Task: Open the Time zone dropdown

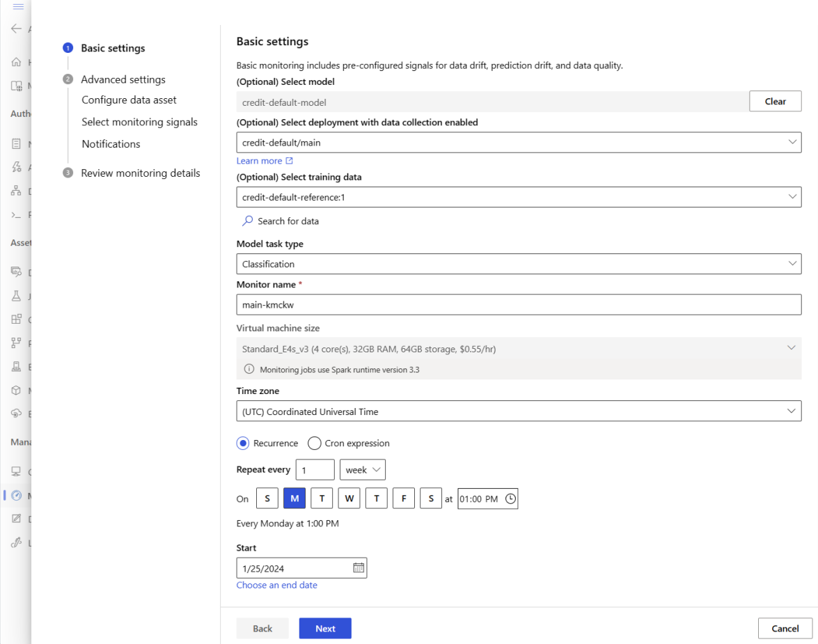Action: 518,411
